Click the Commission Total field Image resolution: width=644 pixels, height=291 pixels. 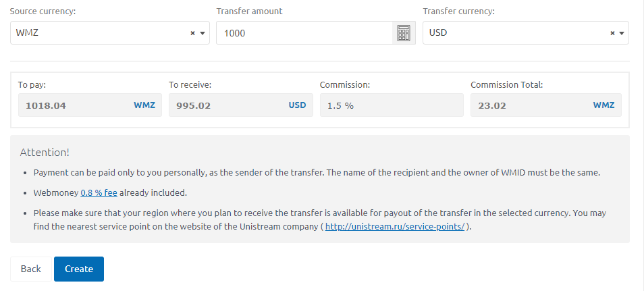(x=527, y=105)
